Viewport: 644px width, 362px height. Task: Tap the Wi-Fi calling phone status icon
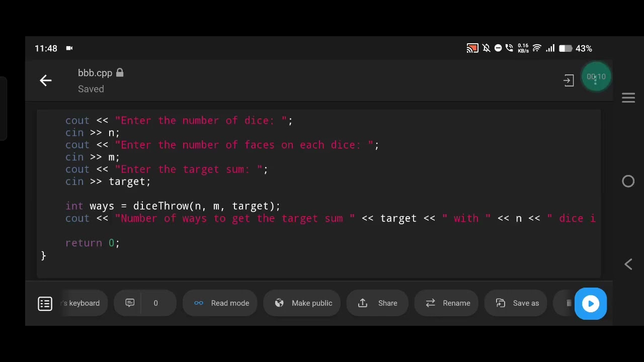point(509,48)
